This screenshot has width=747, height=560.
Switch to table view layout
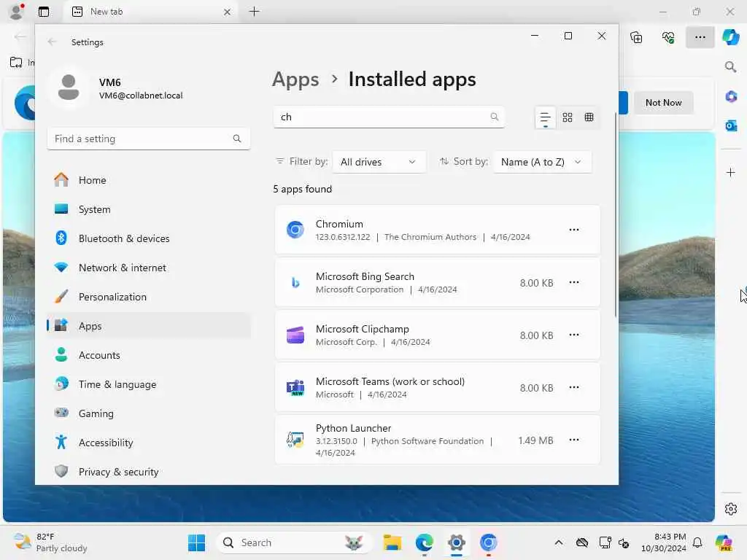click(x=589, y=117)
